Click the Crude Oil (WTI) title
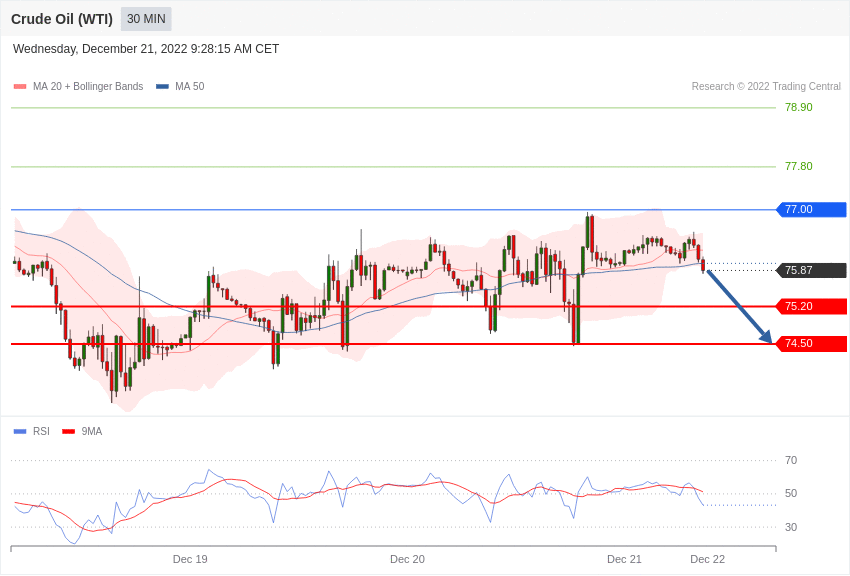Screen dimensions: 850x576 pyautogui.click(x=62, y=19)
